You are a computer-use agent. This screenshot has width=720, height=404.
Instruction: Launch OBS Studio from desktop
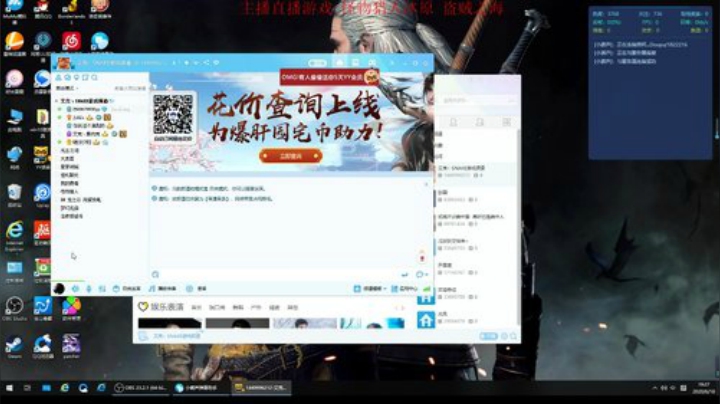[14, 308]
